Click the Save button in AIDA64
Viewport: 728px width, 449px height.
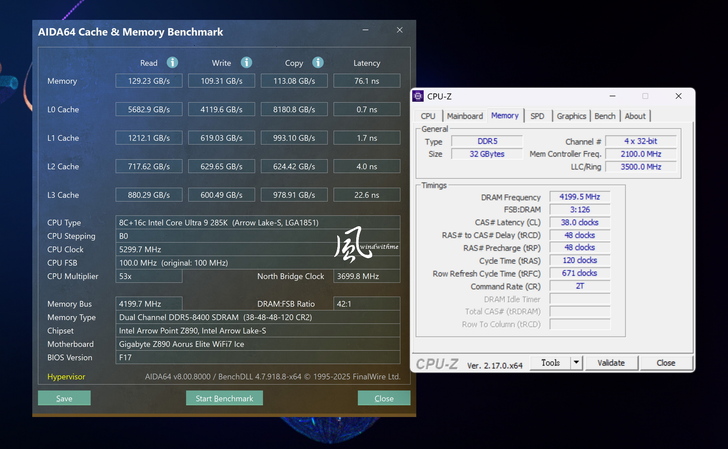[x=64, y=398]
